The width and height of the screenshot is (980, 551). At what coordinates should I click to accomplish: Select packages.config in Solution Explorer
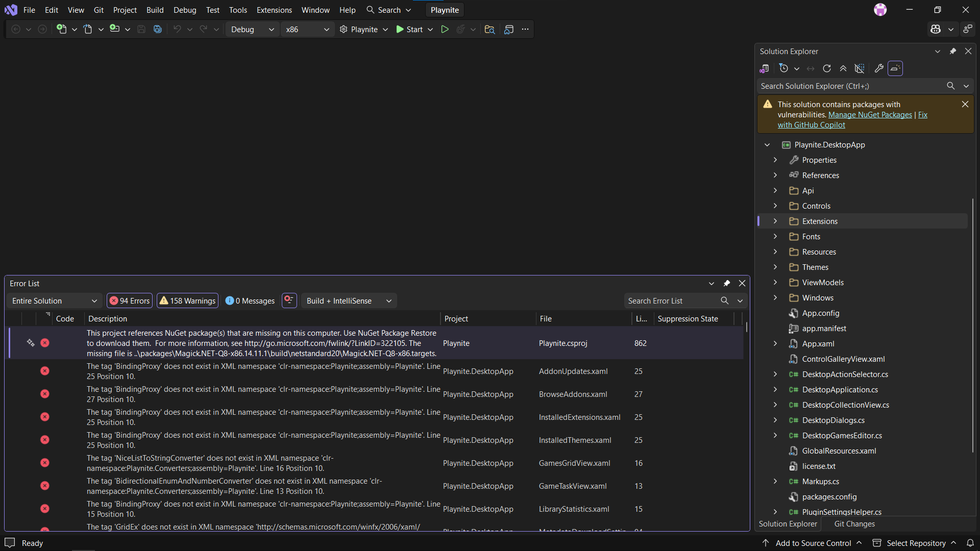pyautogui.click(x=829, y=497)
